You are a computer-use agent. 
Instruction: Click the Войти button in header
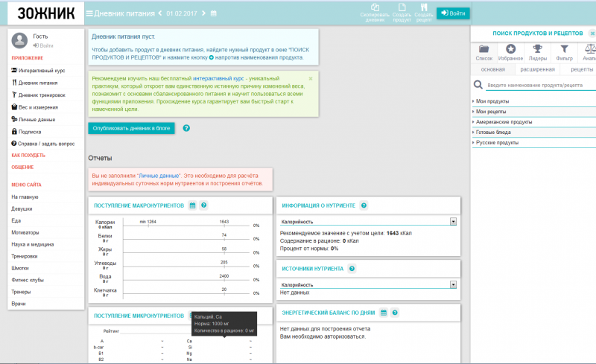(x=453, y=13)
